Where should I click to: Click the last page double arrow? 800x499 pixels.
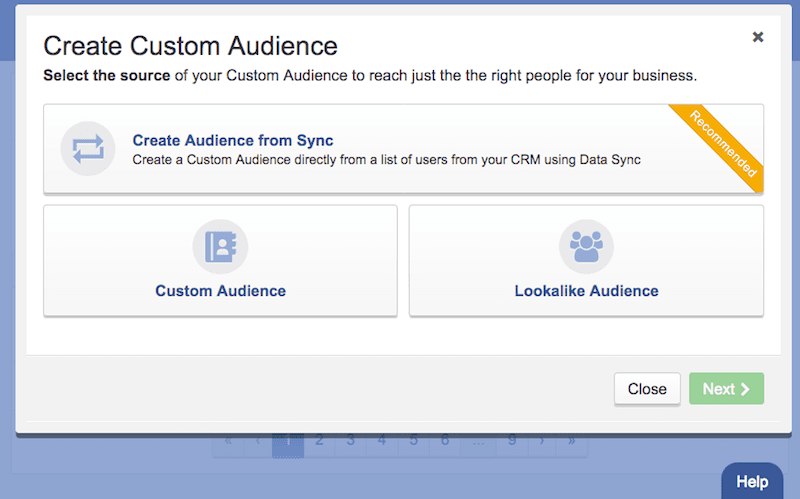[572, 440]
